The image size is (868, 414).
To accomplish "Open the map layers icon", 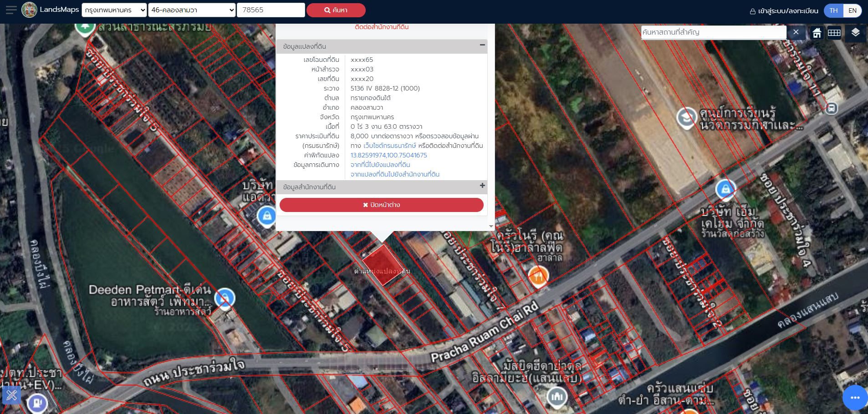I will (855, 32).
